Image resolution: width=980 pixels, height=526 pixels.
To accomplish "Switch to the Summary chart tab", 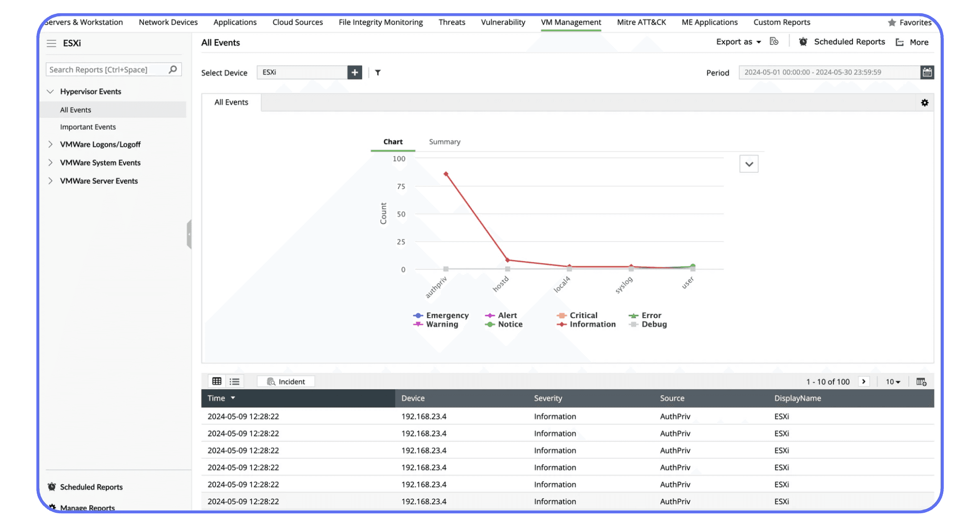I will [x=445, y=142].
